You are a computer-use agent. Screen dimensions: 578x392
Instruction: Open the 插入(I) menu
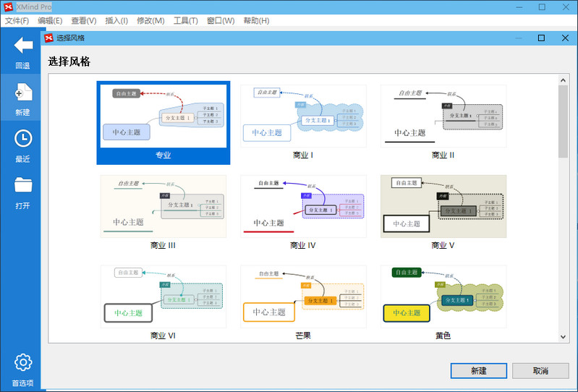click(x=116, y=21)
